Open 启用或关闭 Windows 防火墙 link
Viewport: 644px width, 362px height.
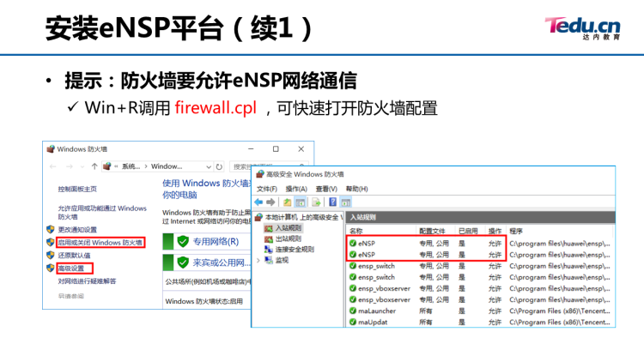[x=100, y=243]
